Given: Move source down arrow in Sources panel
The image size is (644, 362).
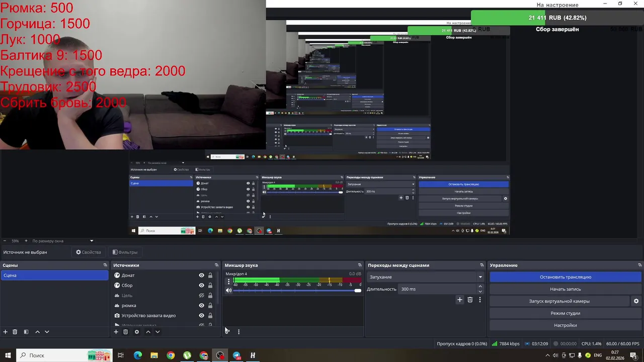Looking at the screenshot, I should coord(157,332).
